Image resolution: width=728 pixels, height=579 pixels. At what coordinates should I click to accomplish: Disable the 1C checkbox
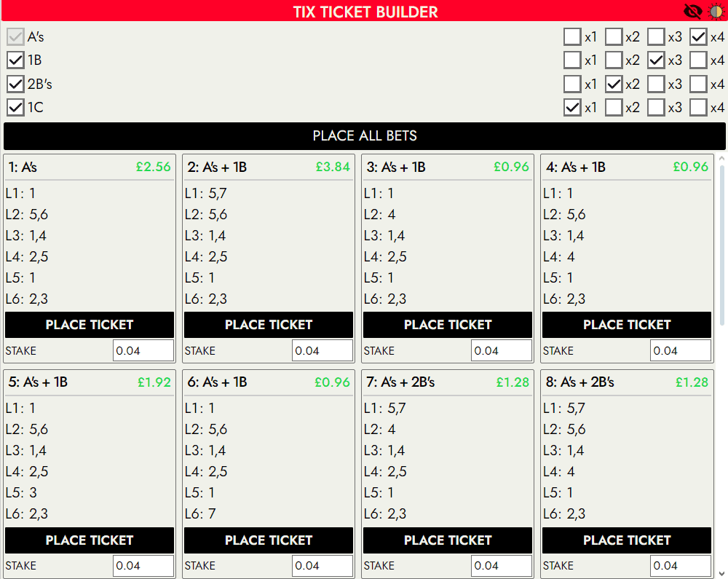tap(15, 108)
